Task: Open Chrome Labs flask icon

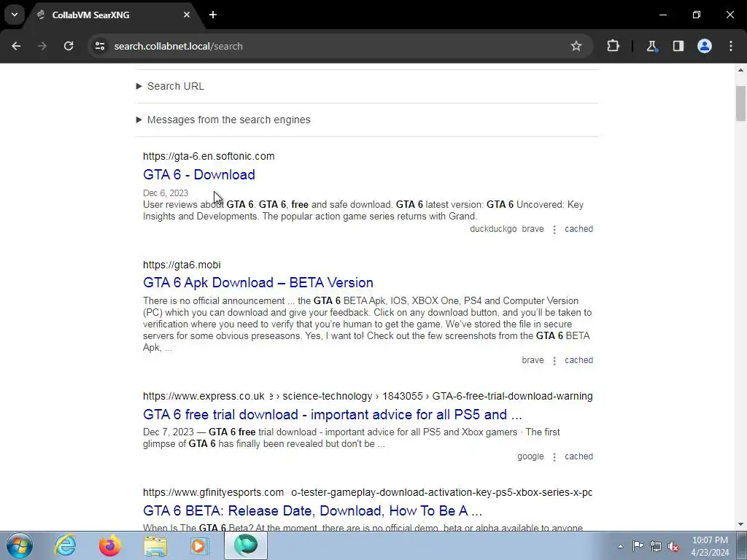Action: pos(651,46)
